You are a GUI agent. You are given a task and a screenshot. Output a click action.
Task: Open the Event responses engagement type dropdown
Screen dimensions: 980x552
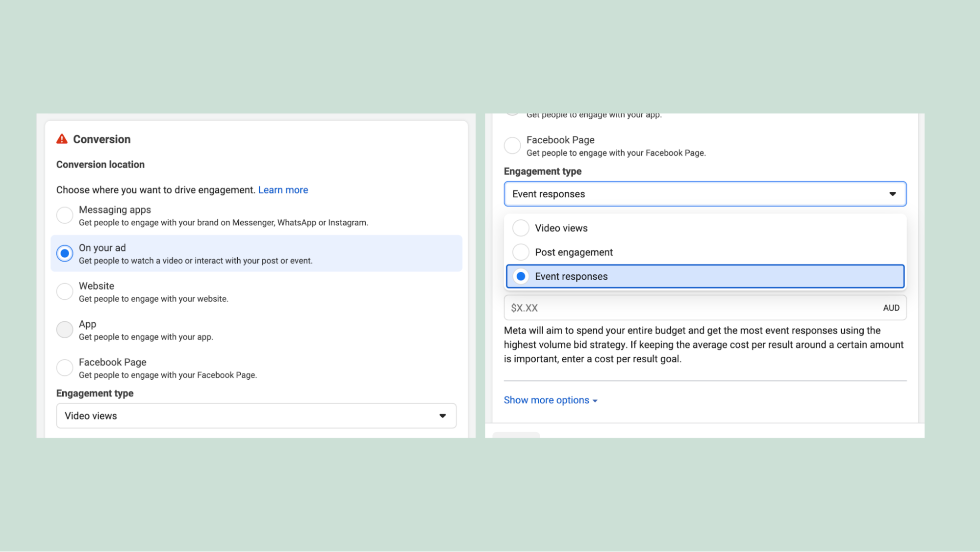pyautogui.click(x=705, y=194)
